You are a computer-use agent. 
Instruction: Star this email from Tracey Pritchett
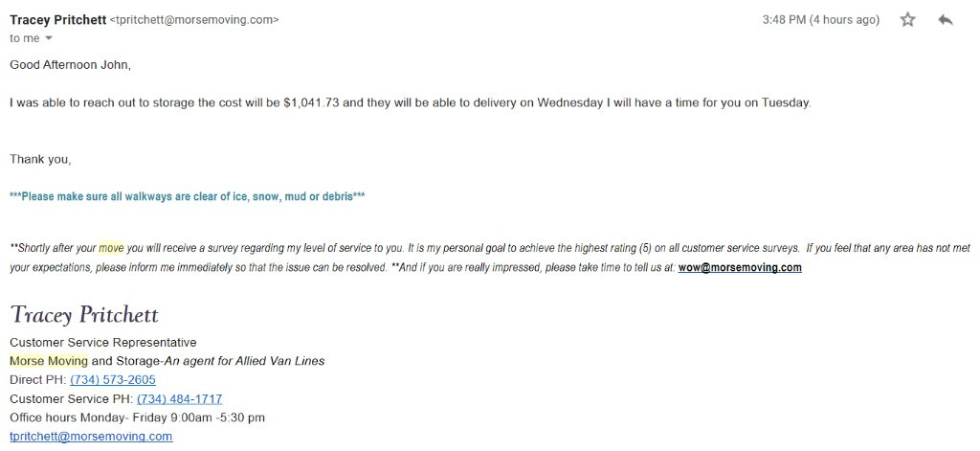(907, 20)
